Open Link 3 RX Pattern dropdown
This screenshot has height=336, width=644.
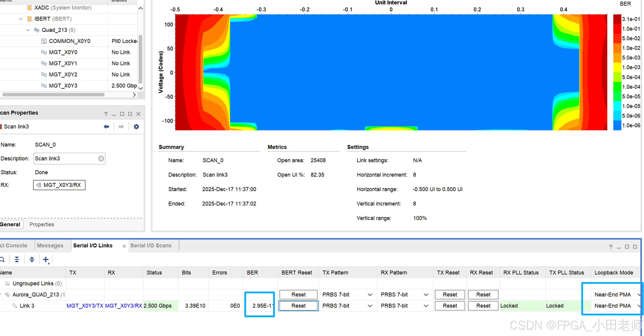[426, 306]
